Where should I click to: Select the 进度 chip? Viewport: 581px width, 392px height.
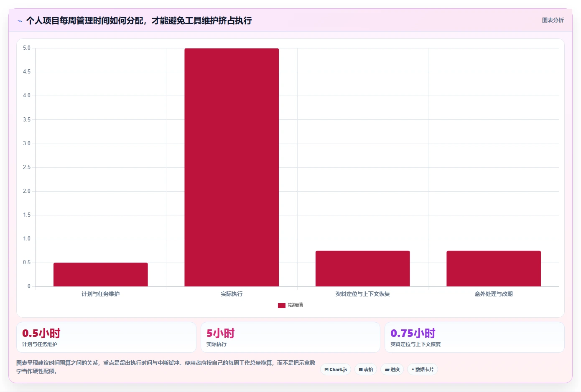tap(392, 369)
